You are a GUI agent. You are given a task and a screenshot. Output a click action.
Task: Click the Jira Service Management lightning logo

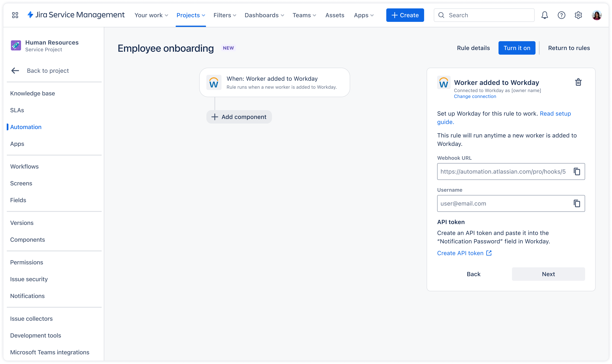click(x=30, y=15)
